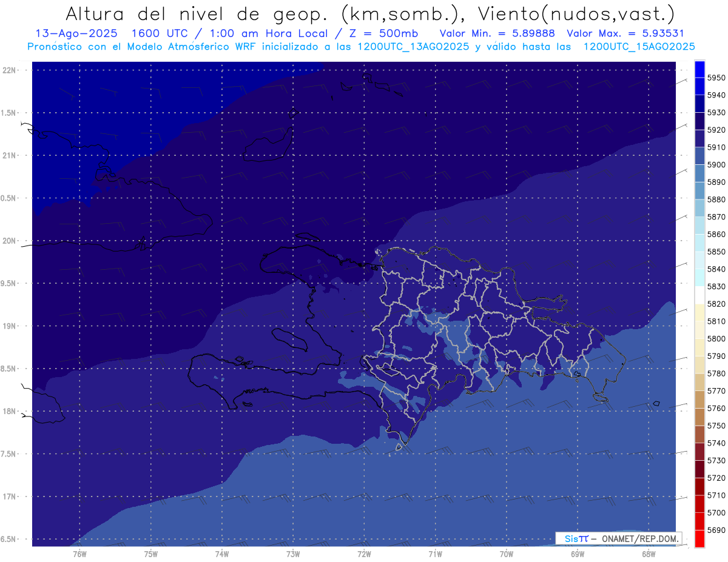Click the latitude label '20N'
This screenshot has width=728, height=562.
9,241
